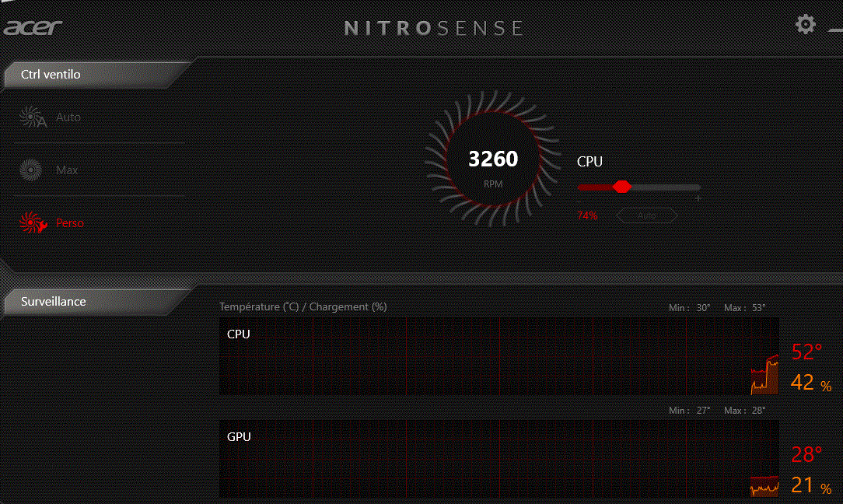Choose the Perso fan mode label
Viewport: 843px width, 504px height.
pyautogui.click(x=70, y=222)
